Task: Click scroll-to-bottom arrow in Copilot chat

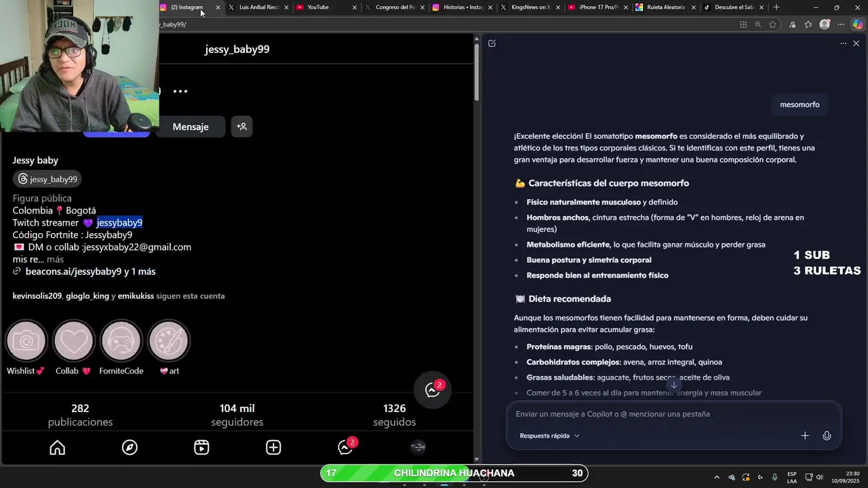Action: 673,385
